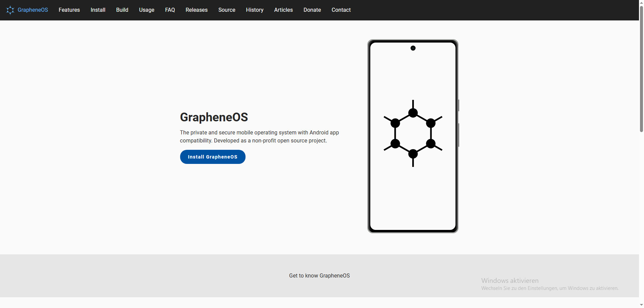Go to the Install page in navbar
This screenshot has height=308, width=644.
tap(98, 10)
